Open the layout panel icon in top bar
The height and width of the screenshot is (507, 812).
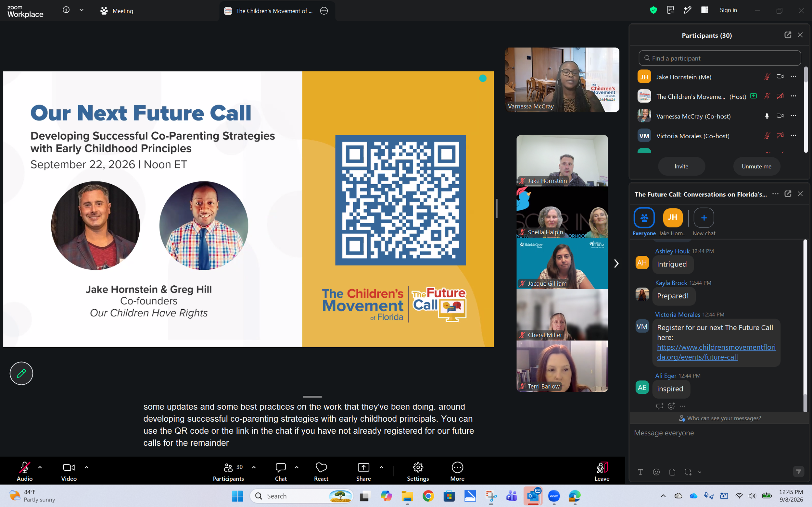pos(704,10)
